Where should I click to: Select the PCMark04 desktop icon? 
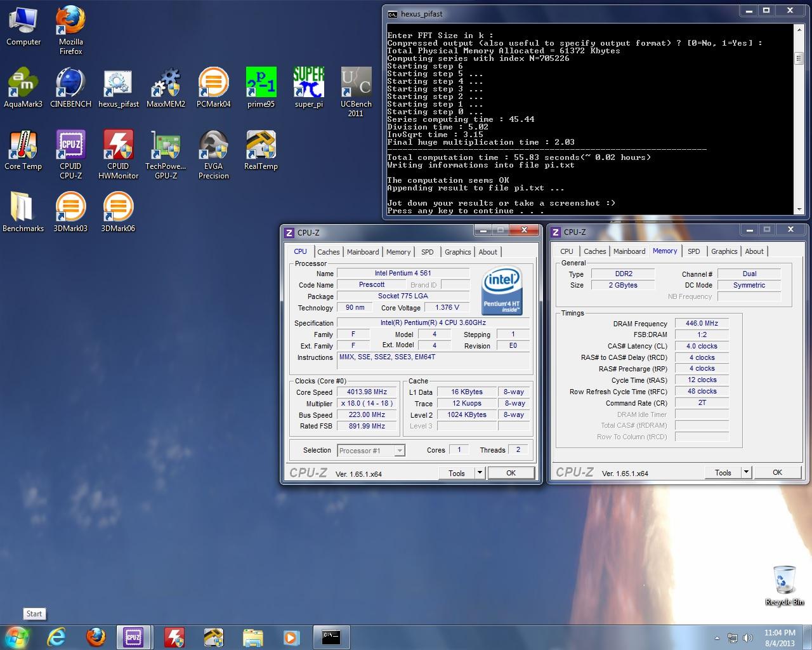[213, 88]
